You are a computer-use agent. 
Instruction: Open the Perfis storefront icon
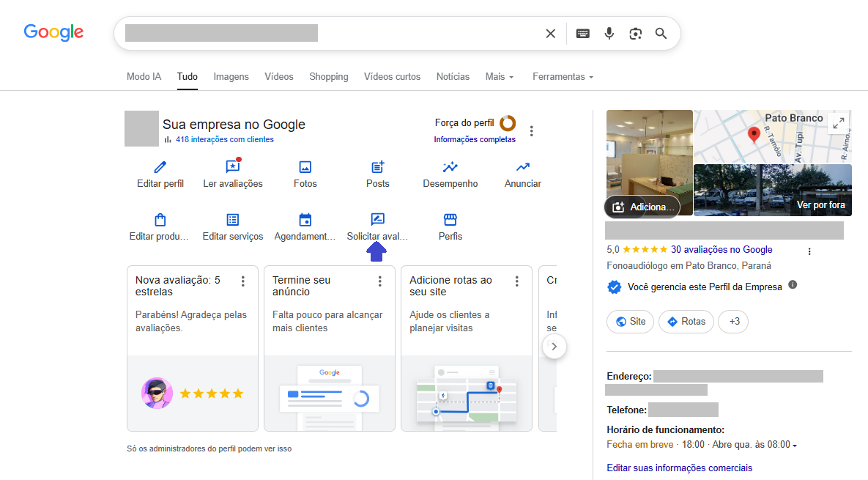click(450, 220)
